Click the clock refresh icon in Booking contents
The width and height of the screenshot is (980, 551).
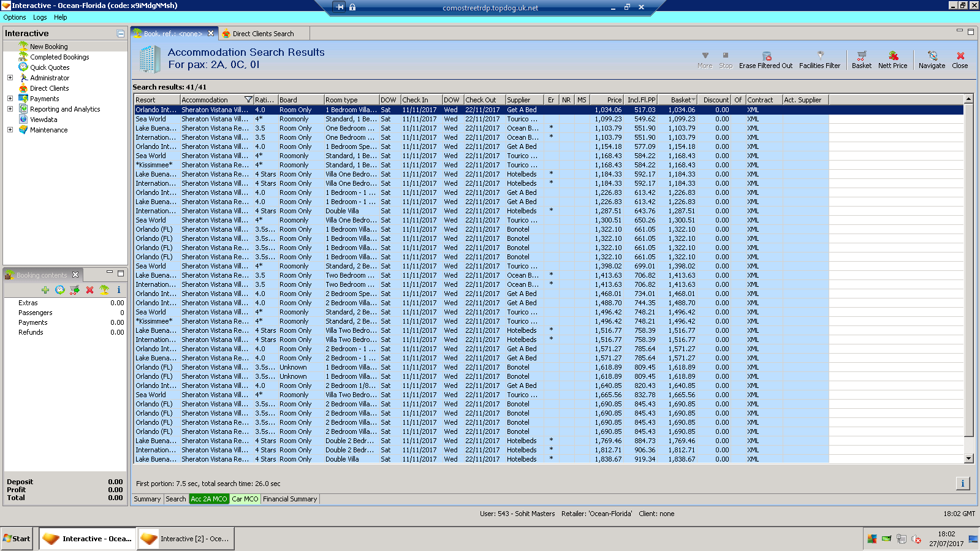pyautogui.click(x=60, y=290)
